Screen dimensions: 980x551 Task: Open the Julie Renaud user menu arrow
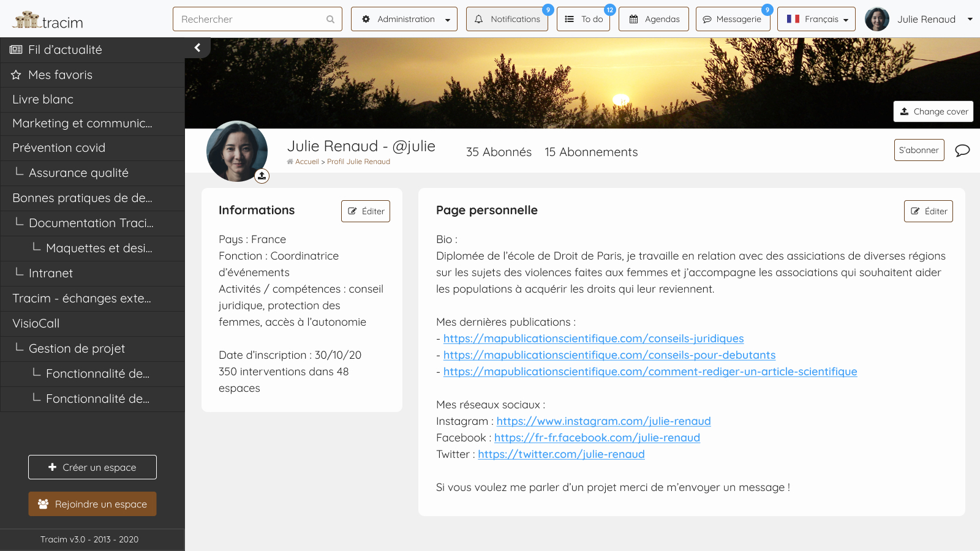pos(970,19)
